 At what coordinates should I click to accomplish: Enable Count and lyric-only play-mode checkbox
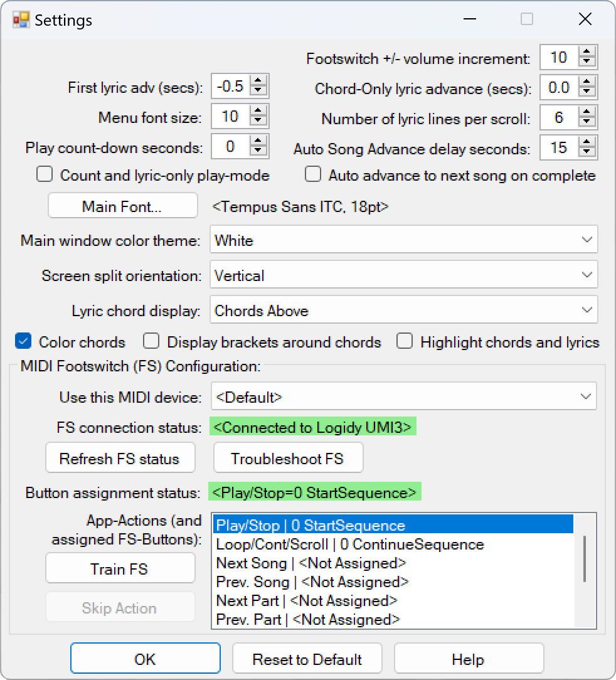point(45,174)
